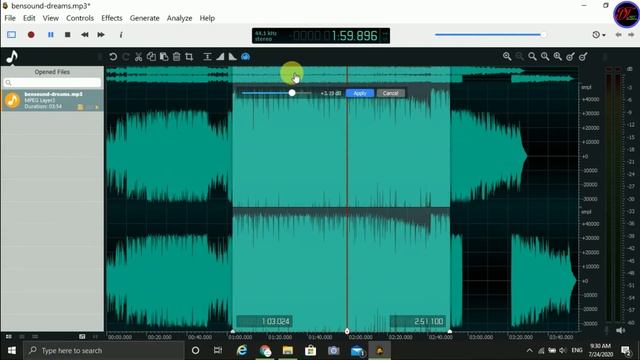Open the Generate menu
This screenshot has width=640, height=360.
pyautogui.click(x=144, y=18)
